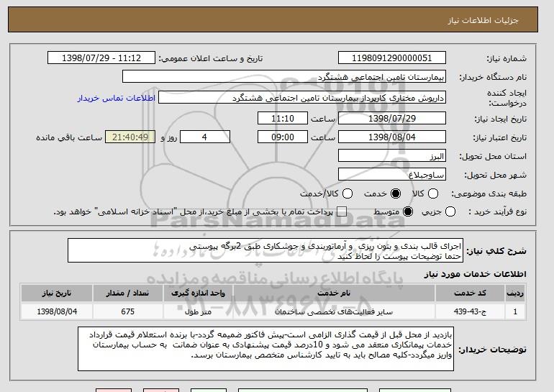The height and width of the screenshot is (392, 554).
Task: Open the اطلاعات تماس خریدار link
Action: (117, 98)
